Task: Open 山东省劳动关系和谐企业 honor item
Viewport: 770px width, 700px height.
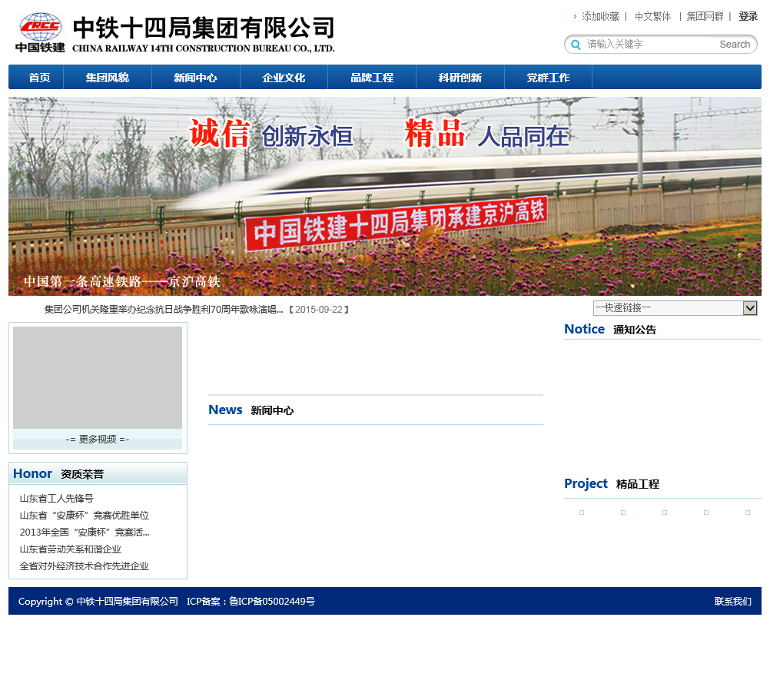Action: click(x=70, y=549)
